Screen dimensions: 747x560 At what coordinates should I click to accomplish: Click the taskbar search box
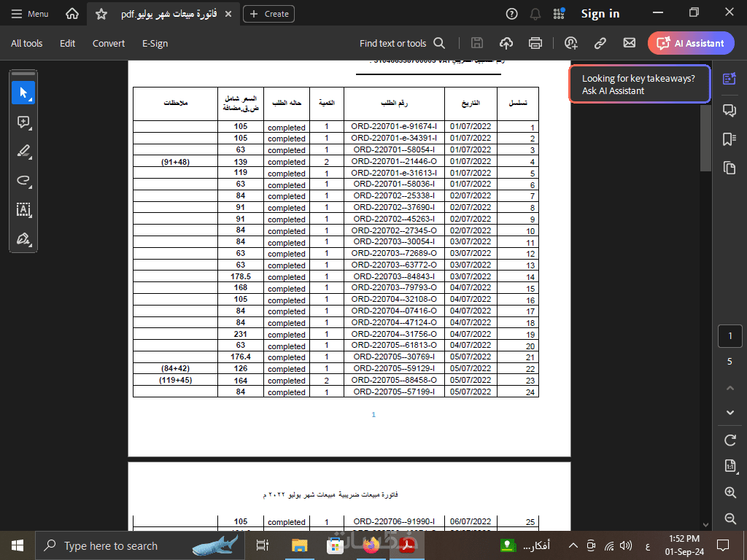139,545
